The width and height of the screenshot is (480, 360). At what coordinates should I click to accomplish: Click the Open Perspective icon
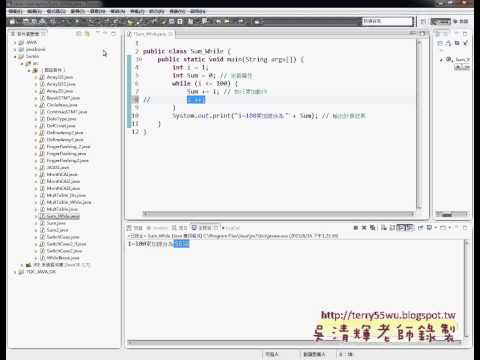(423, 21)
